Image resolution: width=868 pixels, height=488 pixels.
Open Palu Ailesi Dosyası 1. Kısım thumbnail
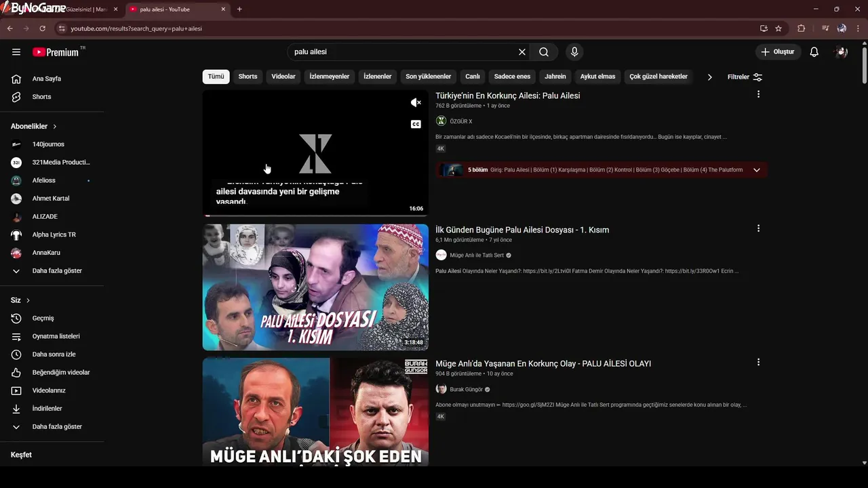[315, 287]
